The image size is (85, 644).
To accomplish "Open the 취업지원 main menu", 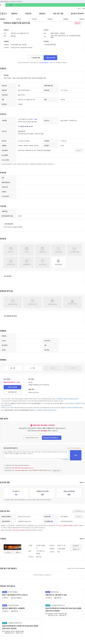I will coord(28,13).
